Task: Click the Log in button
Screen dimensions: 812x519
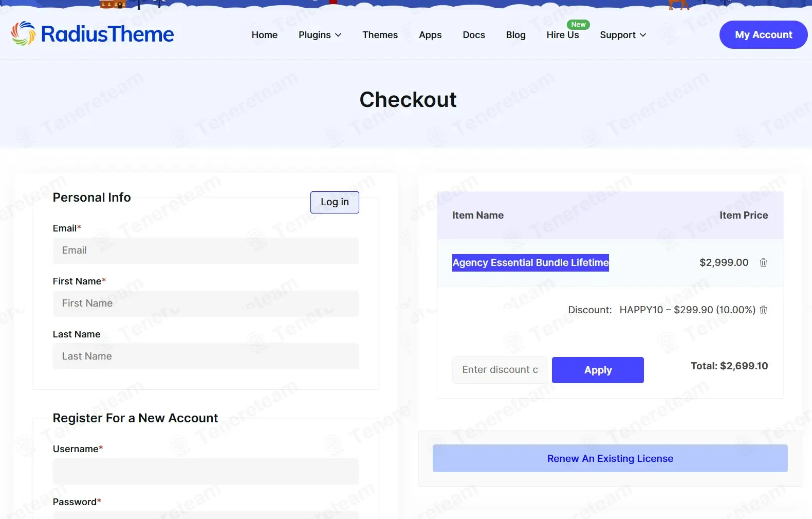Action: (x=335, y=202)
